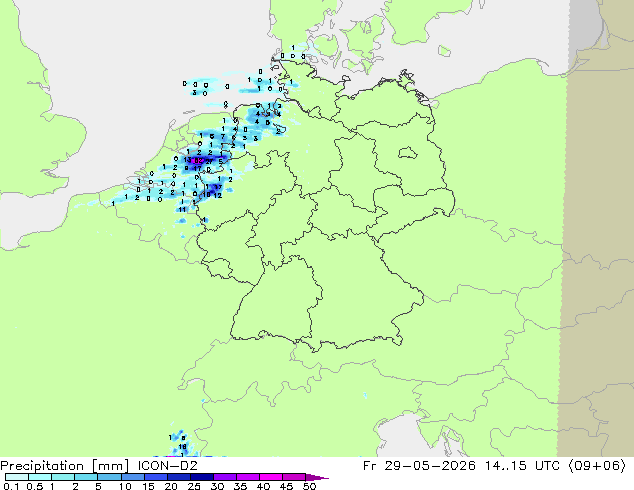Click the 15–20 mm legend color swatch

tap(155, 477)
